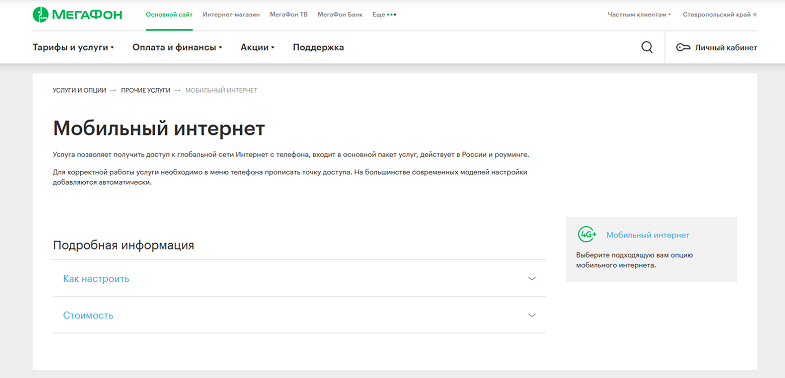Change region Ставропольский край
Viewport: 785px width, 378px height.
coord(719,15)
